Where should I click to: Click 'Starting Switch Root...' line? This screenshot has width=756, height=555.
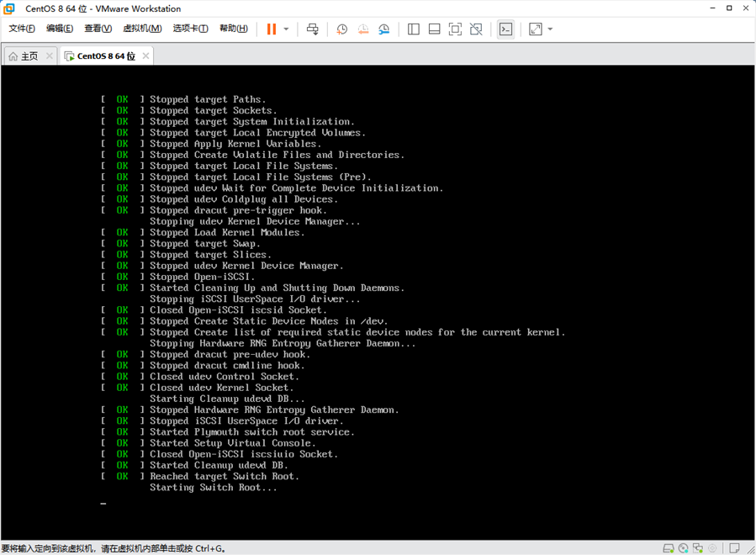[213, 488]
